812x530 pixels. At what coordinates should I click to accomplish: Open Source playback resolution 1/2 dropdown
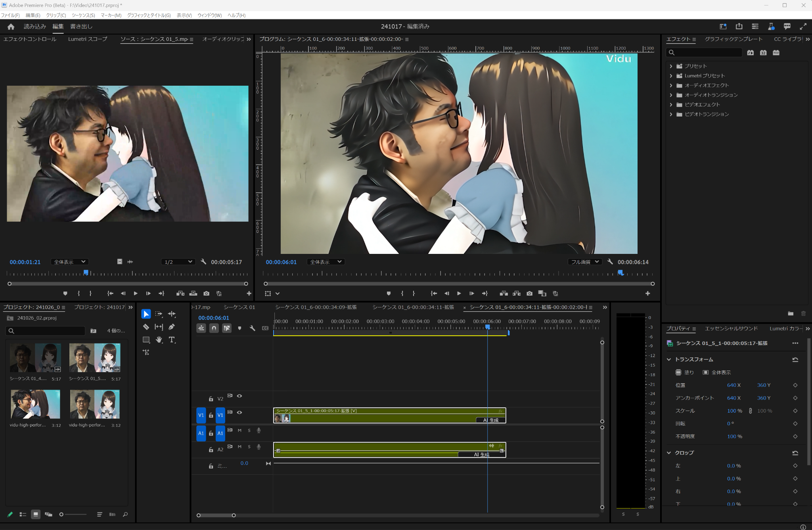pyautogui.click(x=178, y=262)
